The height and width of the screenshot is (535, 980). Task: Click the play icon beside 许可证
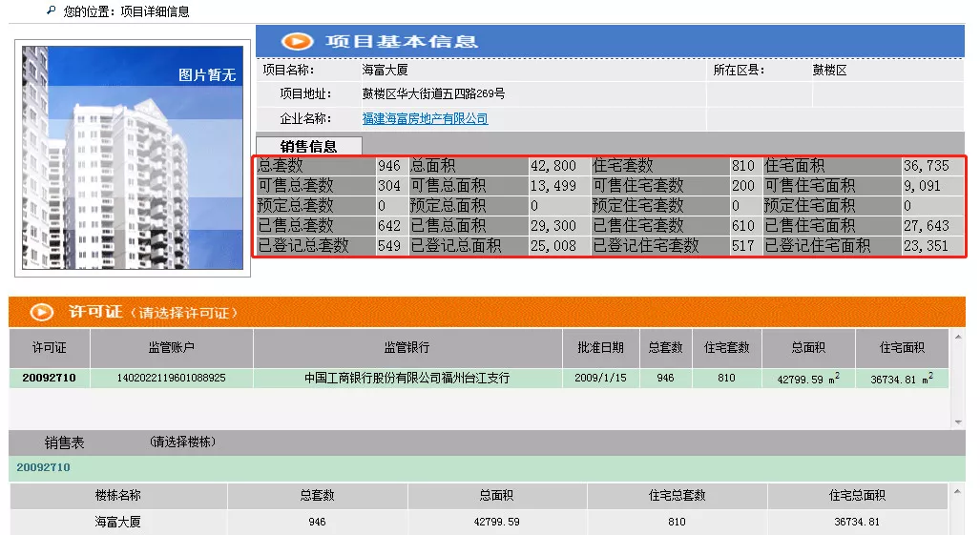point(42,312)
